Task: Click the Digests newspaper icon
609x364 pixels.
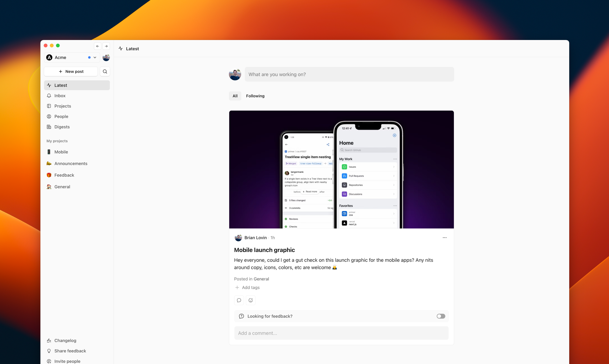Action: (49, 127)
